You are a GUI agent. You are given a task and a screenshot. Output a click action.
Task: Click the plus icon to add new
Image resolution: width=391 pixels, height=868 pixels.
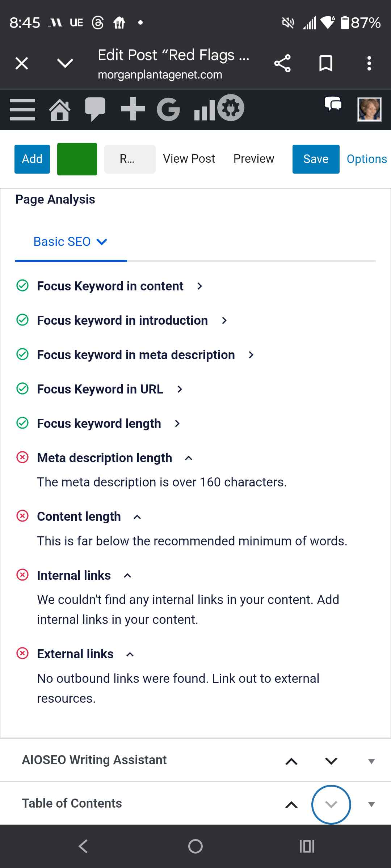coord(133,109)
